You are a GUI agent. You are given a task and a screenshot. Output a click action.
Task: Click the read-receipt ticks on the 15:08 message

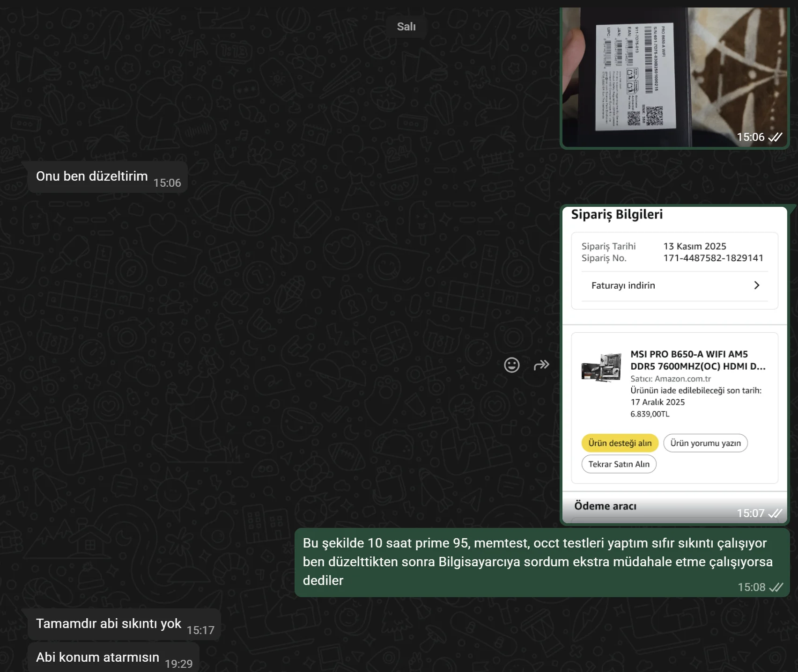(x=776, y=587)
